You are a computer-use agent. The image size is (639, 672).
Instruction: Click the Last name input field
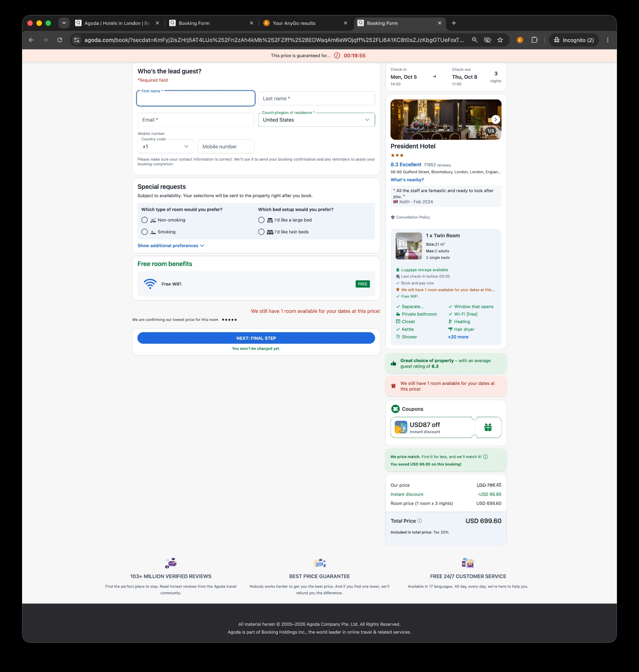point(316,98)
